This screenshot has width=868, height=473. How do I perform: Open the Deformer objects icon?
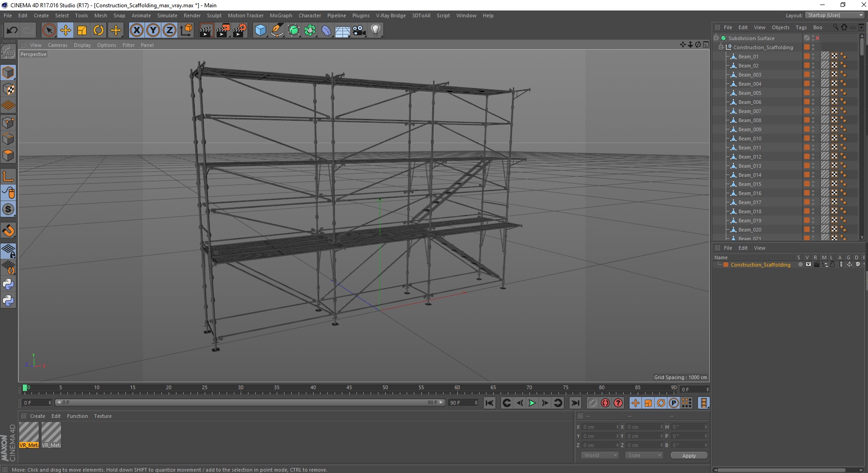326,31
